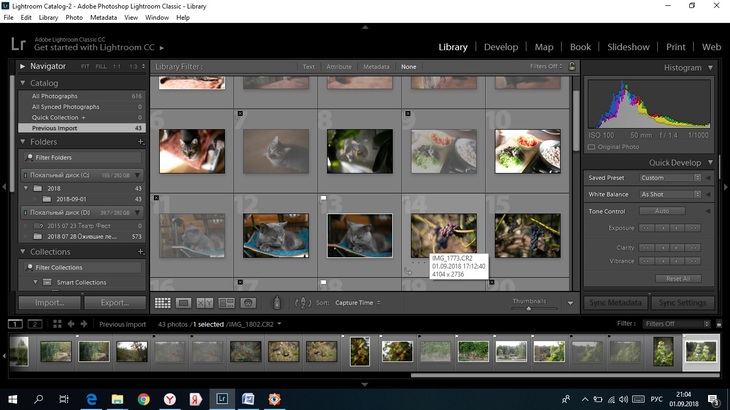Toggle the flag on photo 11

pos(156,198)
